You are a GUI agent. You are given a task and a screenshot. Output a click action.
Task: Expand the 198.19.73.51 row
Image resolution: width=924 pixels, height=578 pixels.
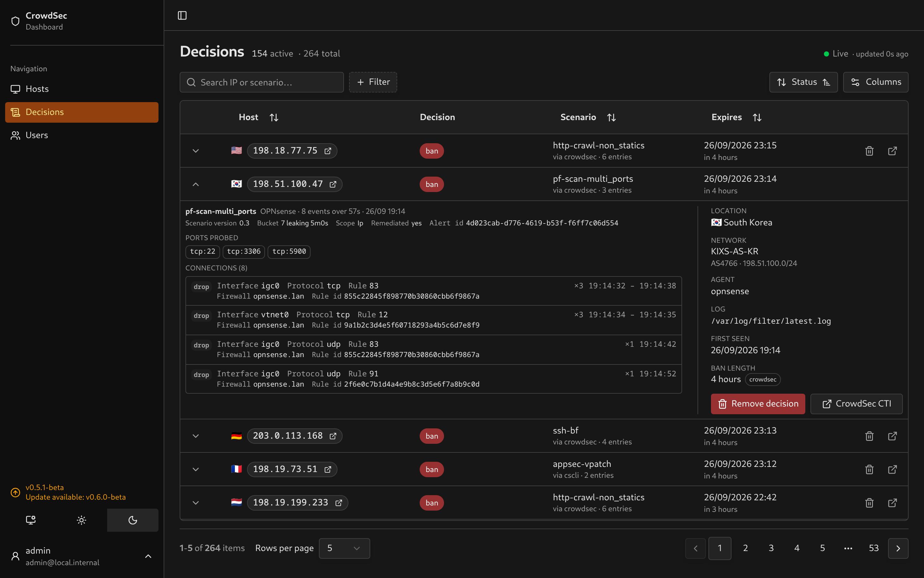pyautogui.click(x=195, y=469)
